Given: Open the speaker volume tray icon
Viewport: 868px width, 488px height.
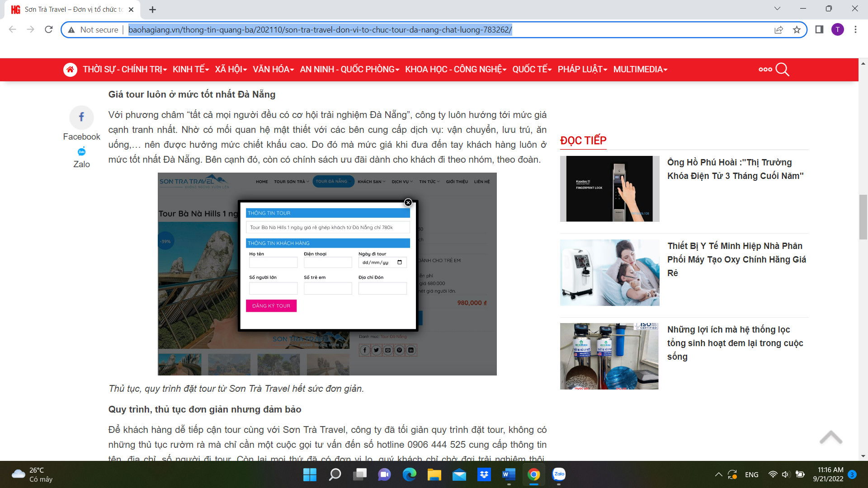Looking at the screenshot, I should click(x=786, y=474).
